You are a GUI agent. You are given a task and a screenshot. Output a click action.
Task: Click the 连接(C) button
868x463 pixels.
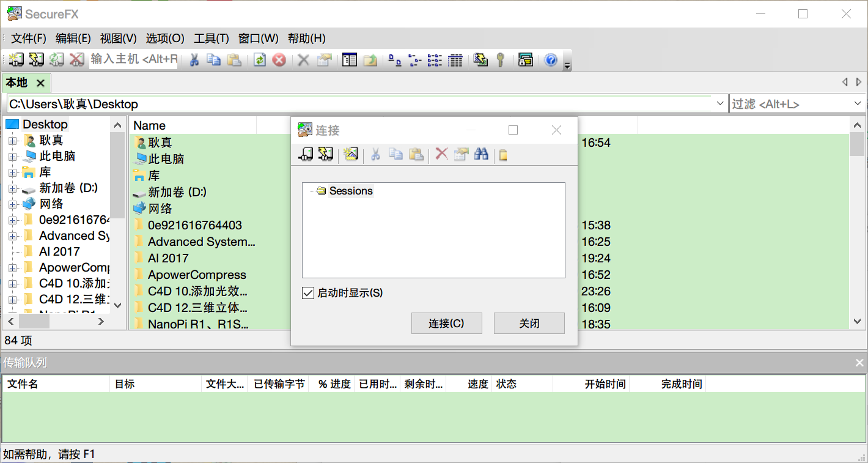(446, 323)
